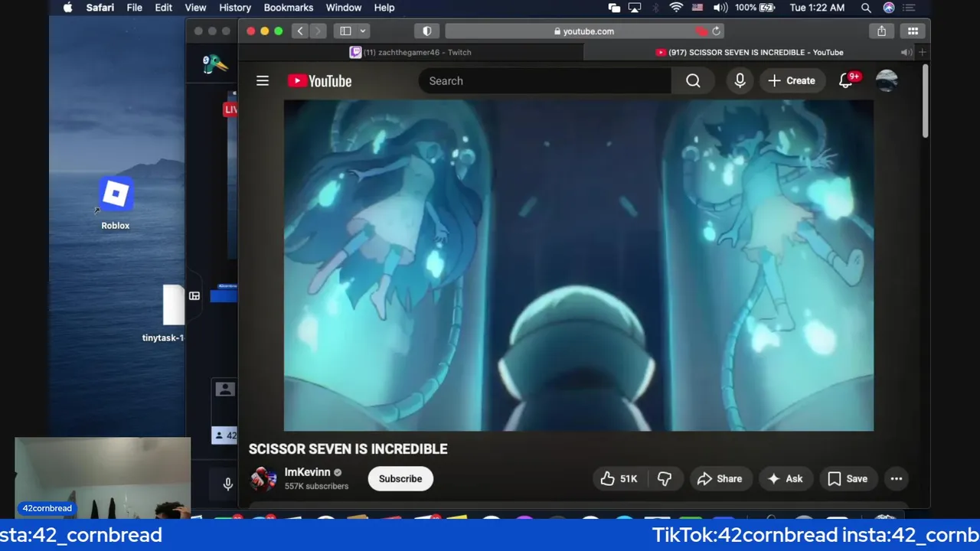Open the YouTube notifications bell

(846, 80)
